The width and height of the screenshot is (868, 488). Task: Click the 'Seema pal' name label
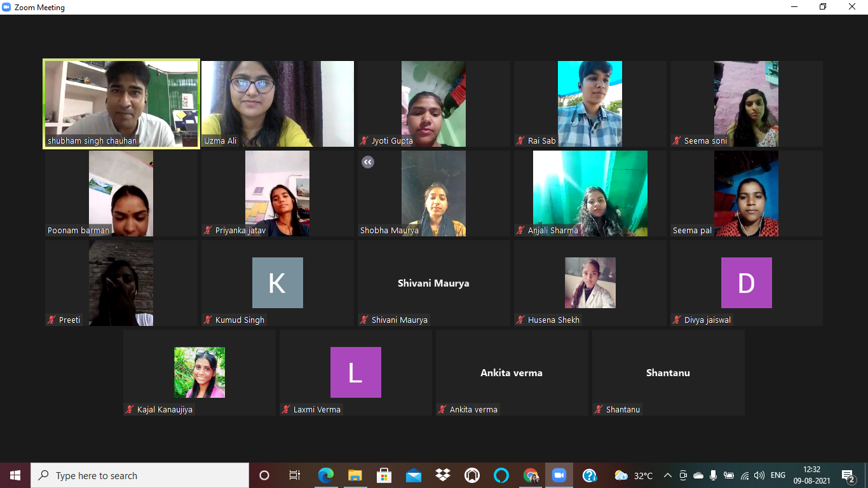tap(692, 231)
